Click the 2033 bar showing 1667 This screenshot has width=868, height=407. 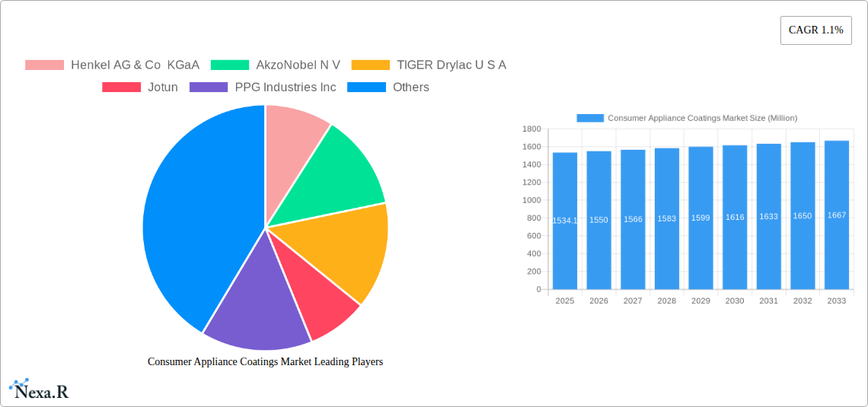click(x=837, y=215)
